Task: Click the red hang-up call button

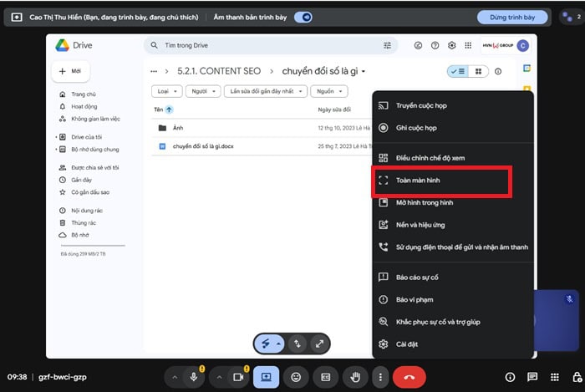Action: coord(409,377)
